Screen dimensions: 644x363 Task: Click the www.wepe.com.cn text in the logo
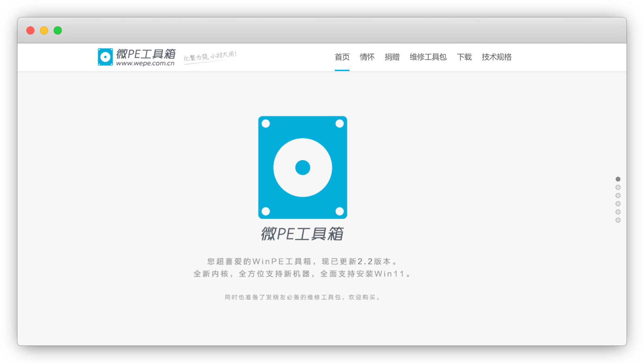tap(145, 64)
